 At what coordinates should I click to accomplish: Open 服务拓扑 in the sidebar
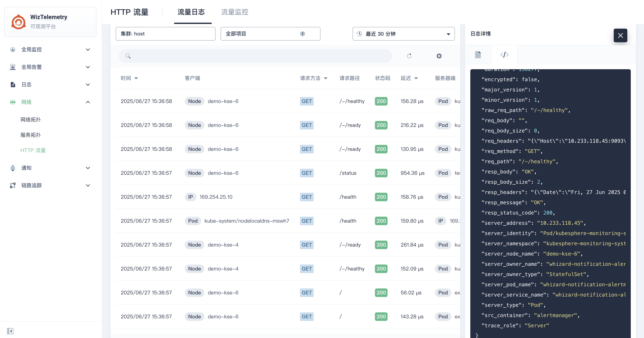pyautogui.click(x=31, y=135)
